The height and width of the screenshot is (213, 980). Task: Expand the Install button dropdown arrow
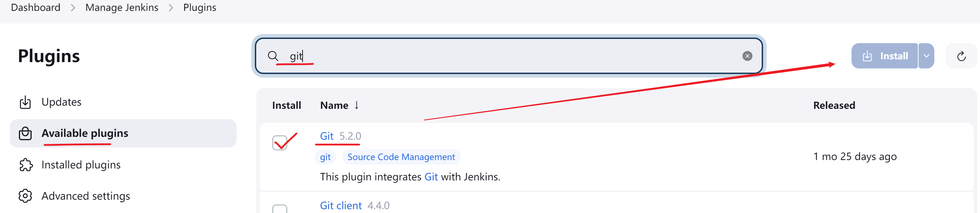pos(926,56)
